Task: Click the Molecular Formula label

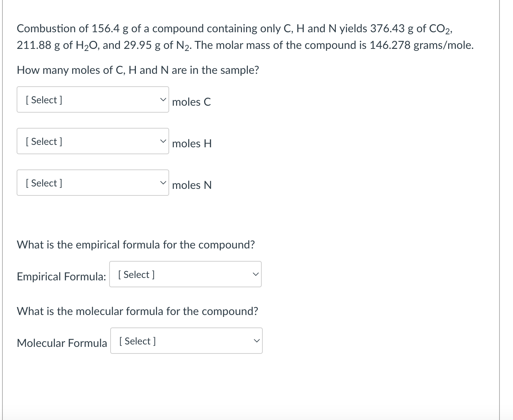Action: (61, 343)
